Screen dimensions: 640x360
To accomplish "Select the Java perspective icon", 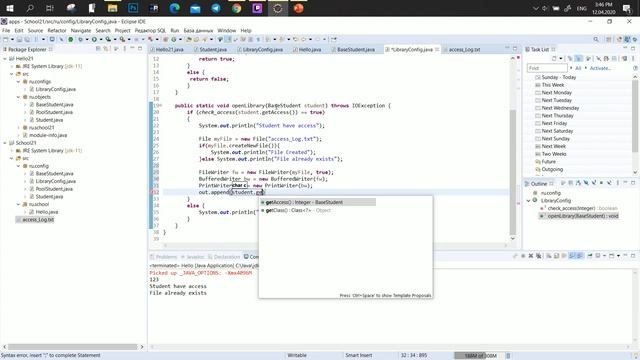I will click(x=627, y=39).
